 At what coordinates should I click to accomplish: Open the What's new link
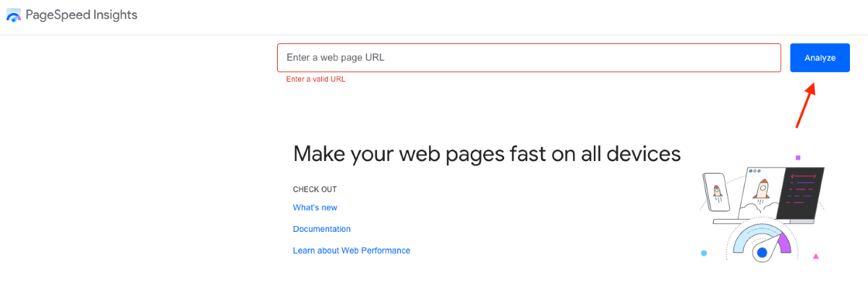tap(315, 207)
